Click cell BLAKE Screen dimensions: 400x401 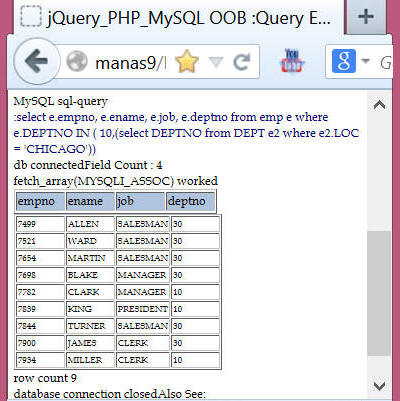[90, 275]
